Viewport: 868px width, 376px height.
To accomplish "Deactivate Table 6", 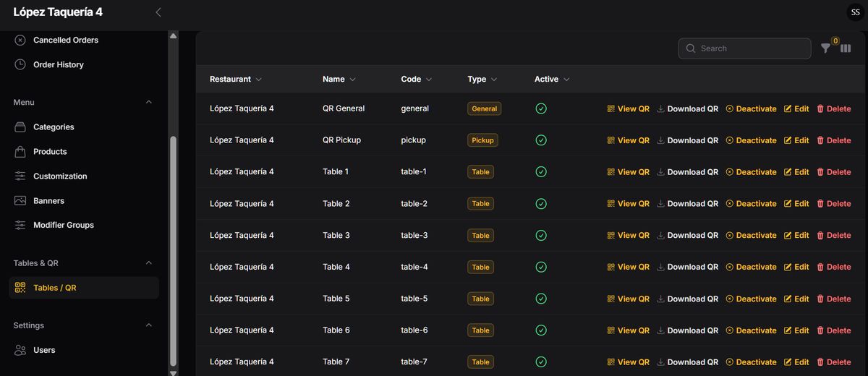I will [751, 330].
